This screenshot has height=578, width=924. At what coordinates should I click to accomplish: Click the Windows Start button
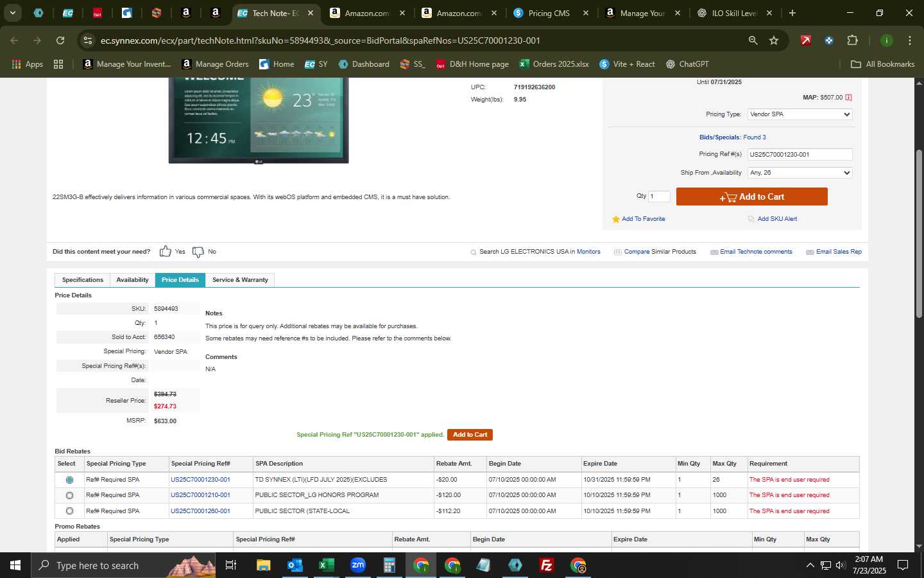coord(15,565)
